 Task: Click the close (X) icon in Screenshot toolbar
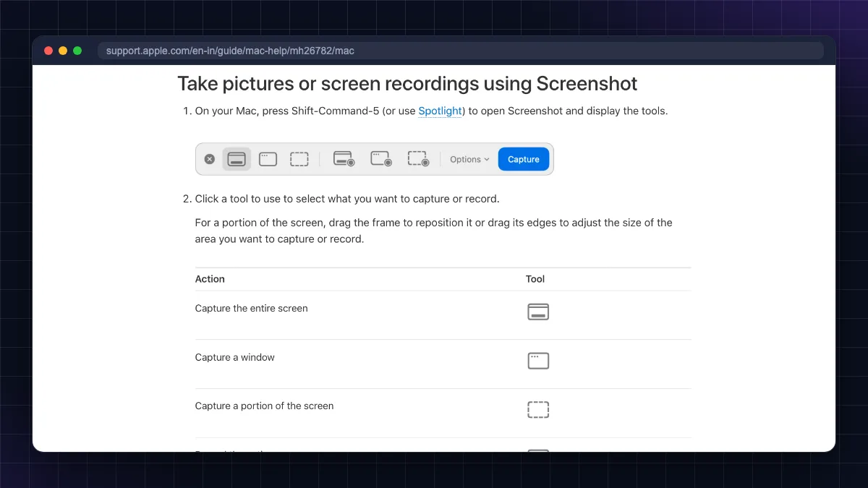210,159
